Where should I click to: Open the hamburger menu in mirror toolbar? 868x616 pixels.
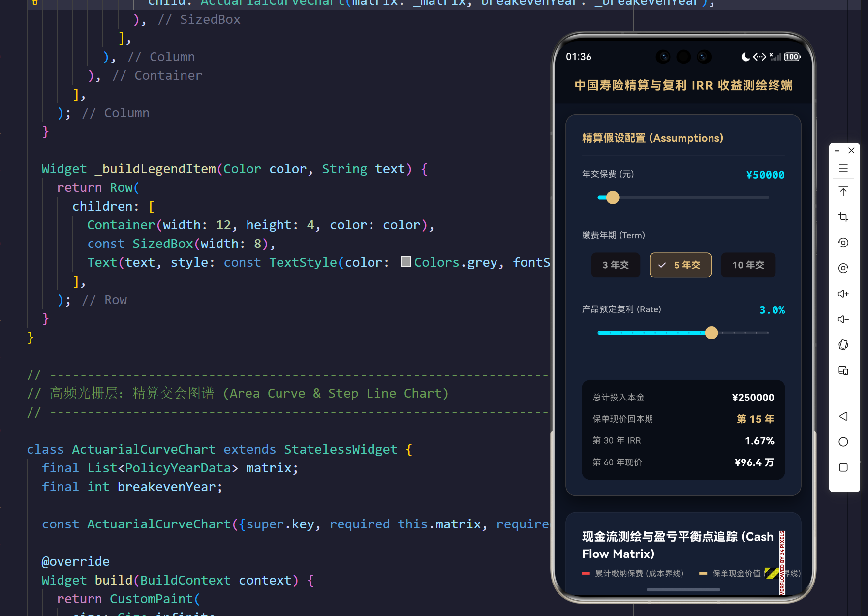pyautogui.click(x=843, y=168)
